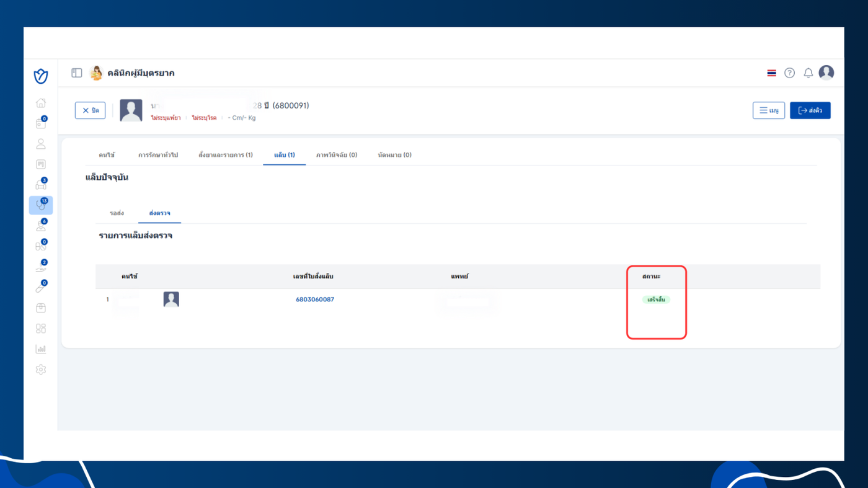
Task: Open the sidebar icon with badge 6
Action: [x=41, y=226]
